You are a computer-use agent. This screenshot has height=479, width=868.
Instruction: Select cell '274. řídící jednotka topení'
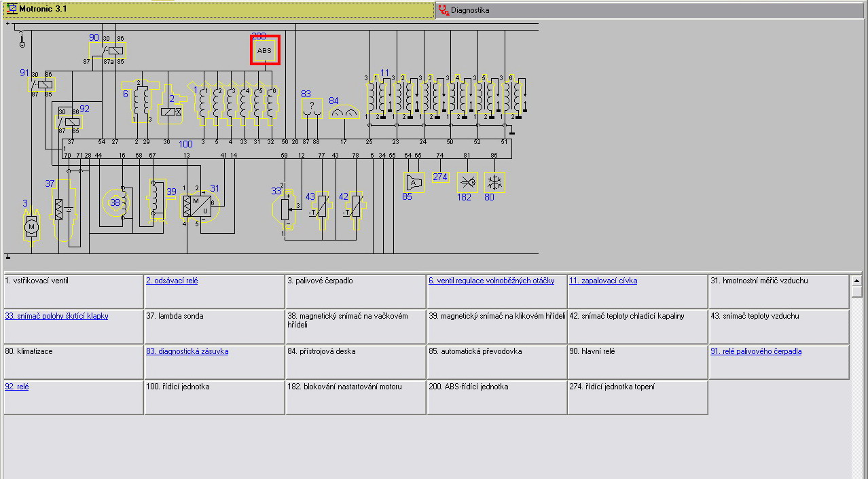pyautogui.click(x=638, y=397)
